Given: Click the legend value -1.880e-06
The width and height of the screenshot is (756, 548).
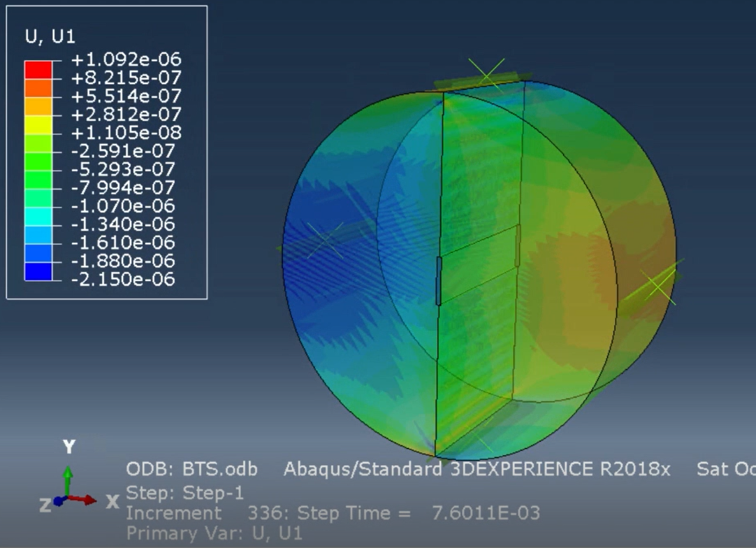Looking at the screenshot, I should [x=124, y=261].
